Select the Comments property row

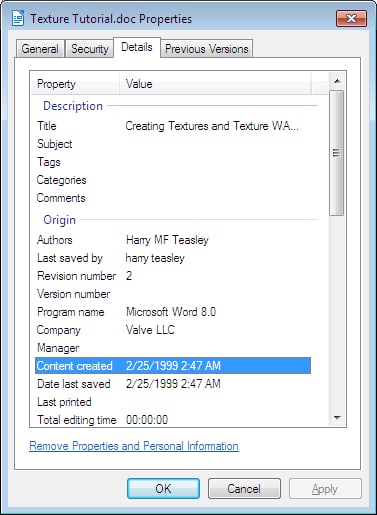(173, 198)
